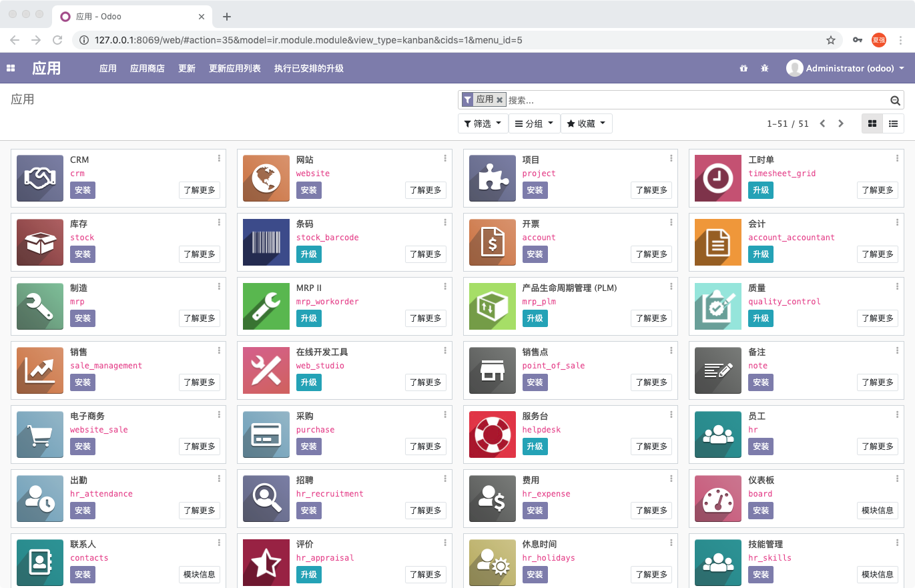Click the sale_management chart icon
Image resolution: width=915 pixels, height=588 pixels.
coord(39,370)
